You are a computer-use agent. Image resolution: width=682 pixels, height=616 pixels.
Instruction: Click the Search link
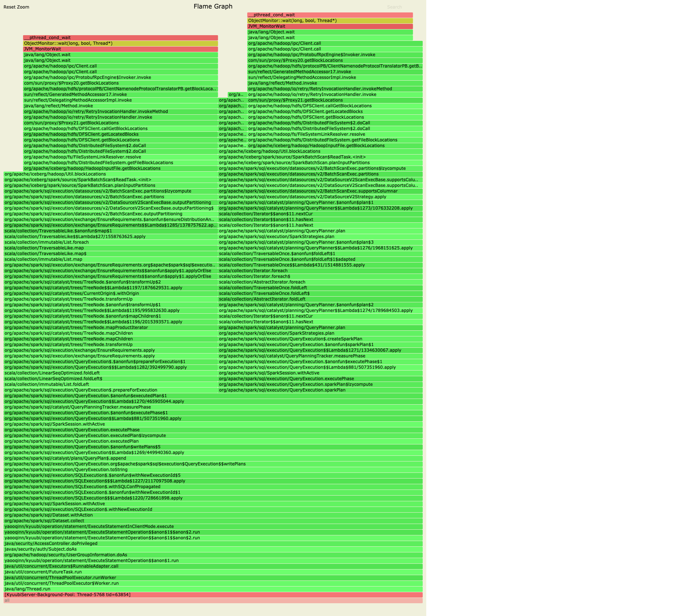[394, 7]
